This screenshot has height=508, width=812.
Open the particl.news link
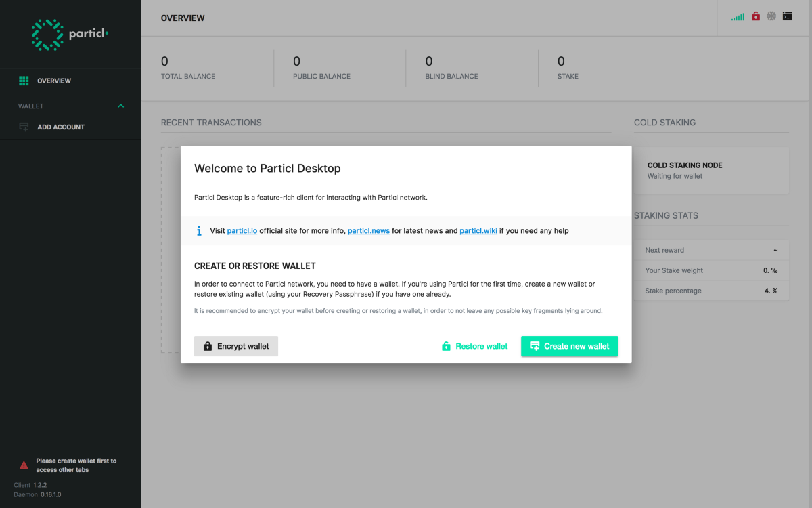(369, 231)
